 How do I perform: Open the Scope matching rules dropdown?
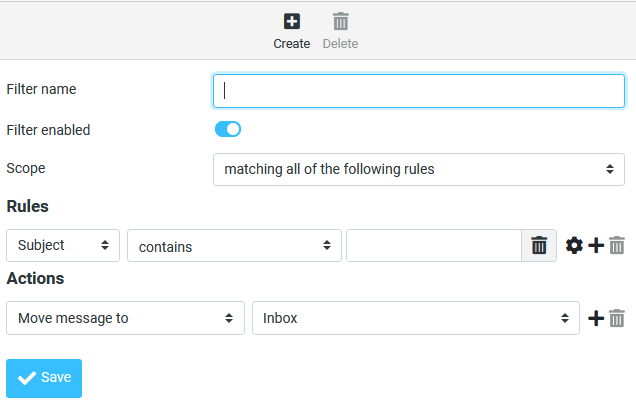tap(419, 169)
